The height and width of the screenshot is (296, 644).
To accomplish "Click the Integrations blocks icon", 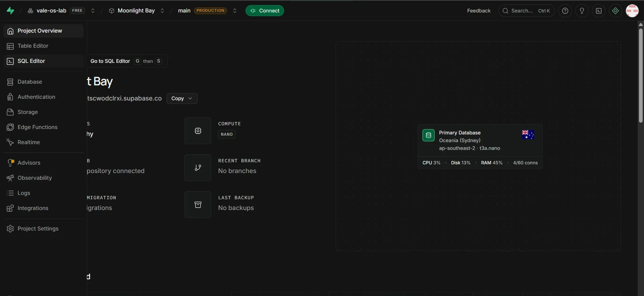I will pyautogui.click(x=10, y=208).
